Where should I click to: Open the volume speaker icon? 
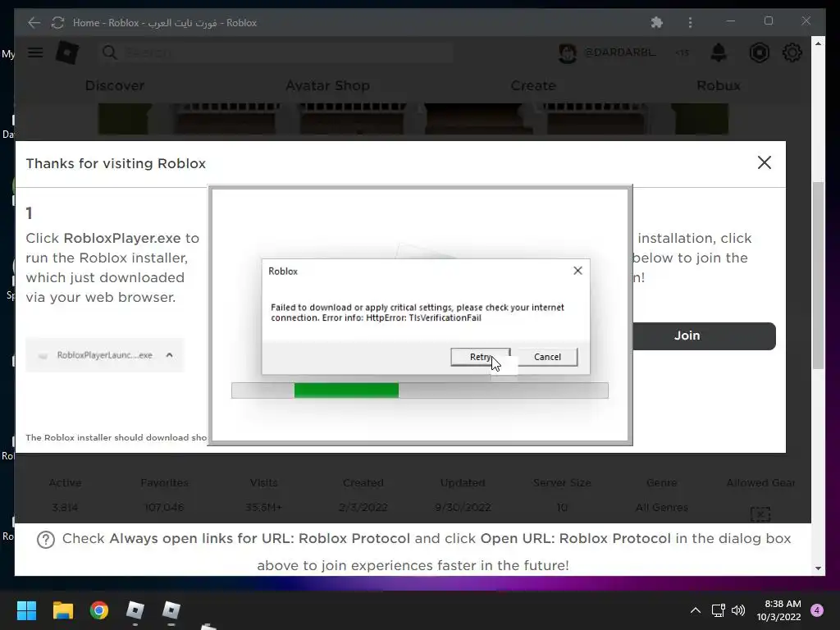(738, 610)
